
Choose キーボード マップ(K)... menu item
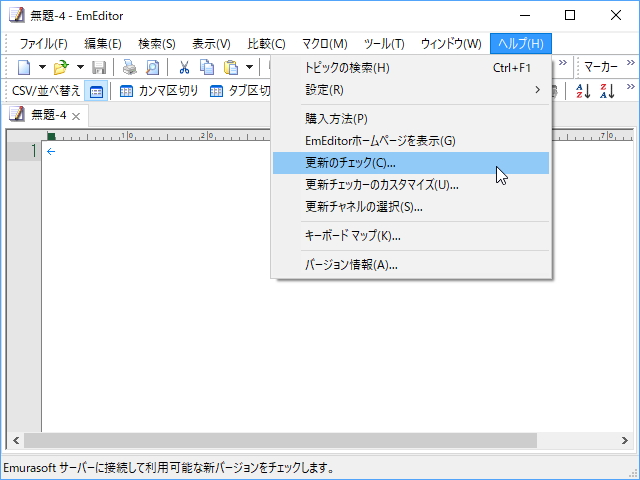coord(411,236)
